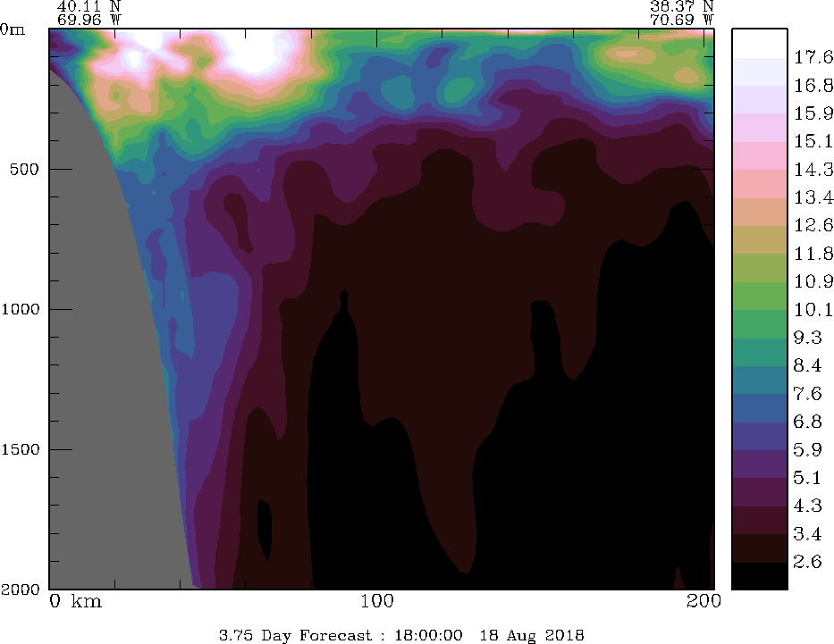The image size is (834, 644).
Task: Pick the purple band between 5.9 and 5.1
Action: (x=760, y=464)
